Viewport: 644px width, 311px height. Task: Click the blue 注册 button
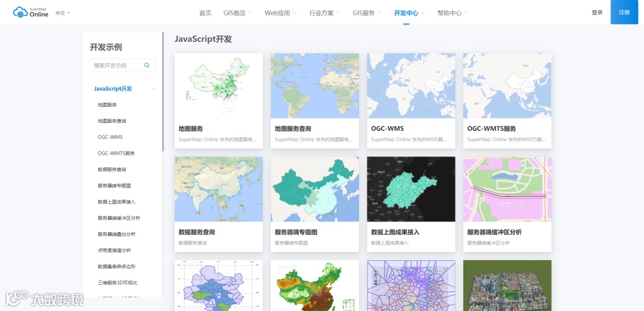(624, 12)
